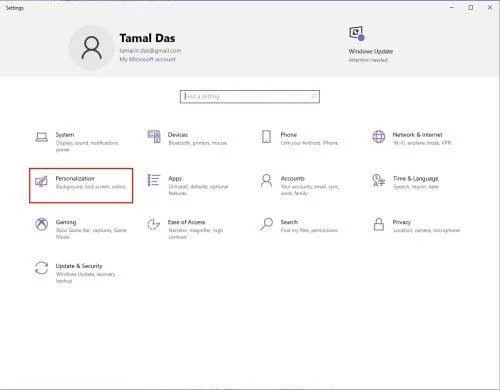
Task: Open Time & Language category label
Action: click(415, 179)
